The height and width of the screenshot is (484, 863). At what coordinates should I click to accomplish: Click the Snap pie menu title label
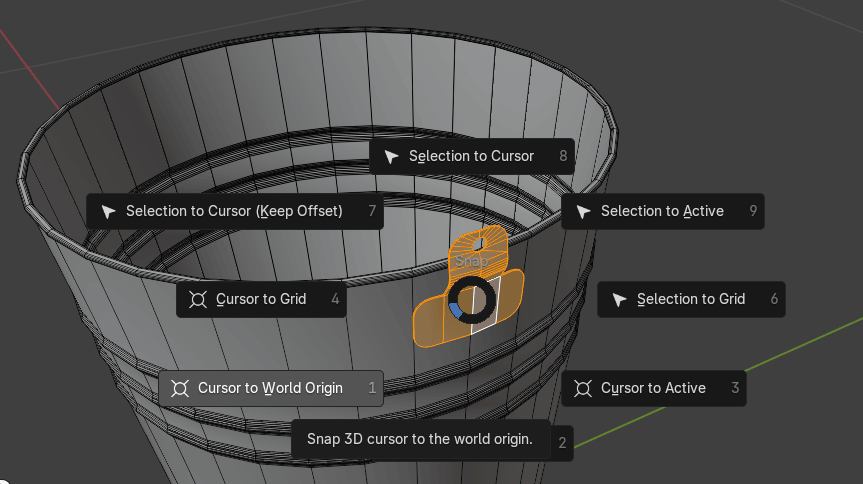470,260
